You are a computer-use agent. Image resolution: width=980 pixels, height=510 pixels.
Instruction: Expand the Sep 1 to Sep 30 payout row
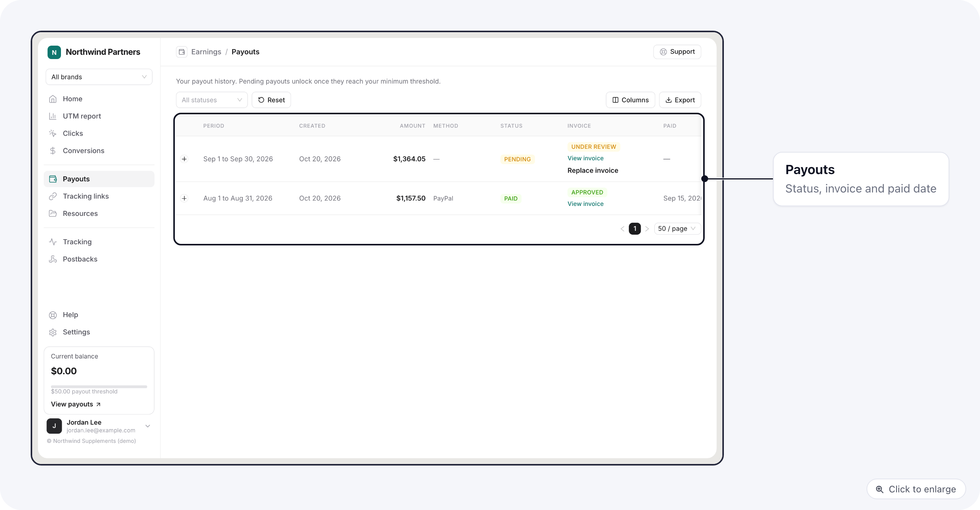coord(184,159)
